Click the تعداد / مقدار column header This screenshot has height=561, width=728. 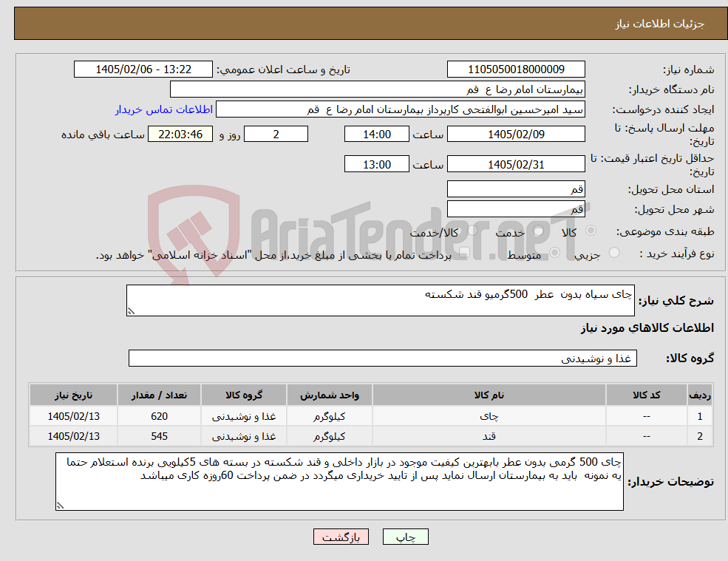coord(159,395)
